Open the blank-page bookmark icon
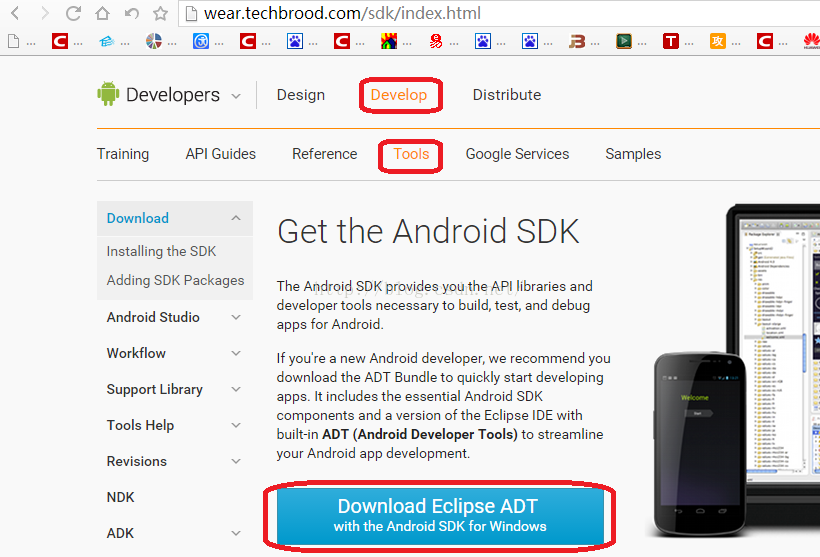Screen dimensions: 820x557 (14, 41)
